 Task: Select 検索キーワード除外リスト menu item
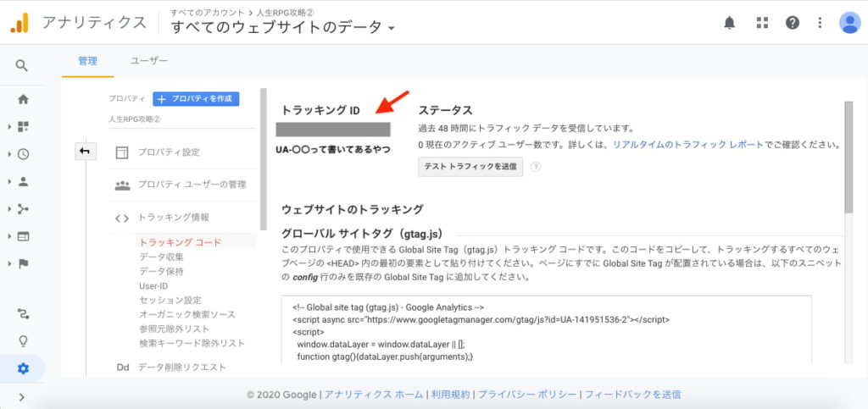pyautogui.click(x=192, y=344)
